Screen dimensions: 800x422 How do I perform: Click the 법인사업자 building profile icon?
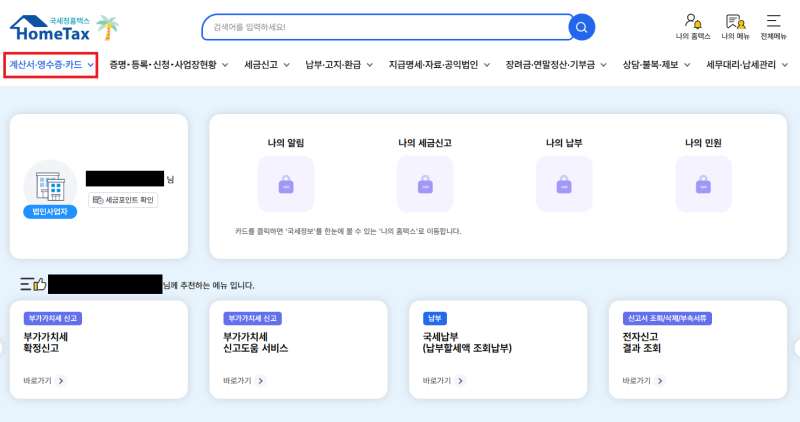click(x=50, y=185)
